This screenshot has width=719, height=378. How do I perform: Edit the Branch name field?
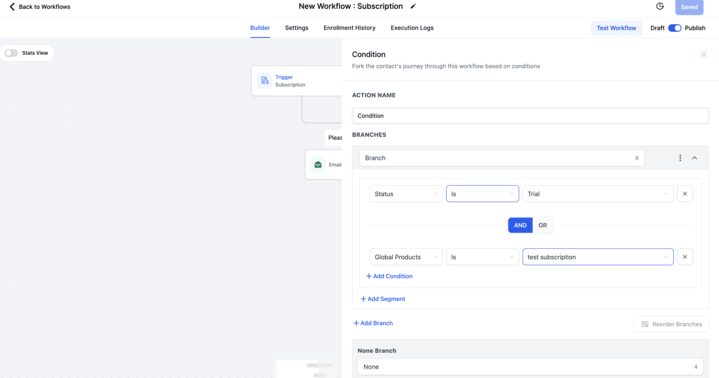[502, 158]
